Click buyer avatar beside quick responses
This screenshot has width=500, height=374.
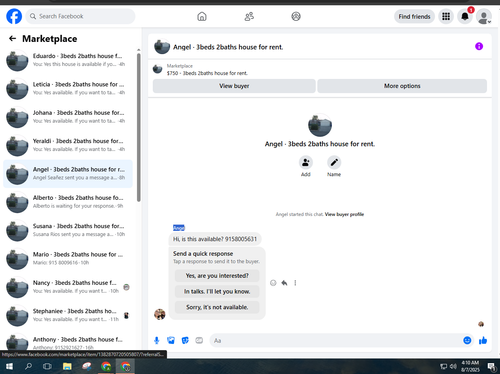tap(160, 314)
